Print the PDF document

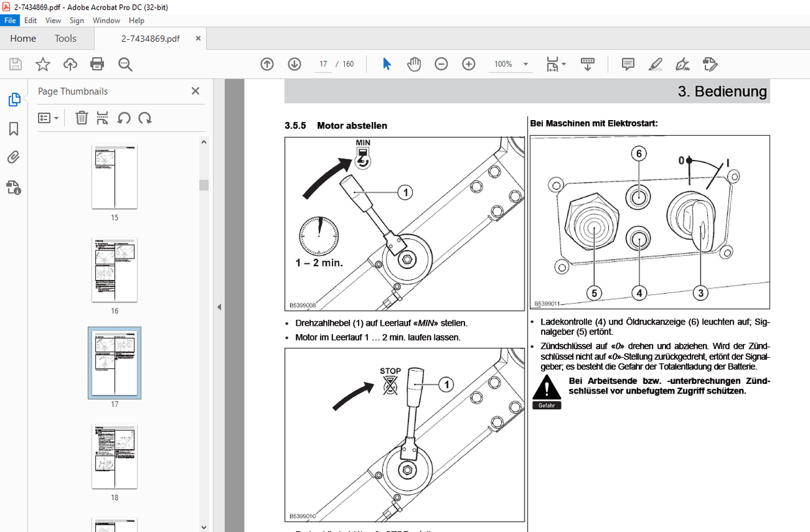point(97,64)
